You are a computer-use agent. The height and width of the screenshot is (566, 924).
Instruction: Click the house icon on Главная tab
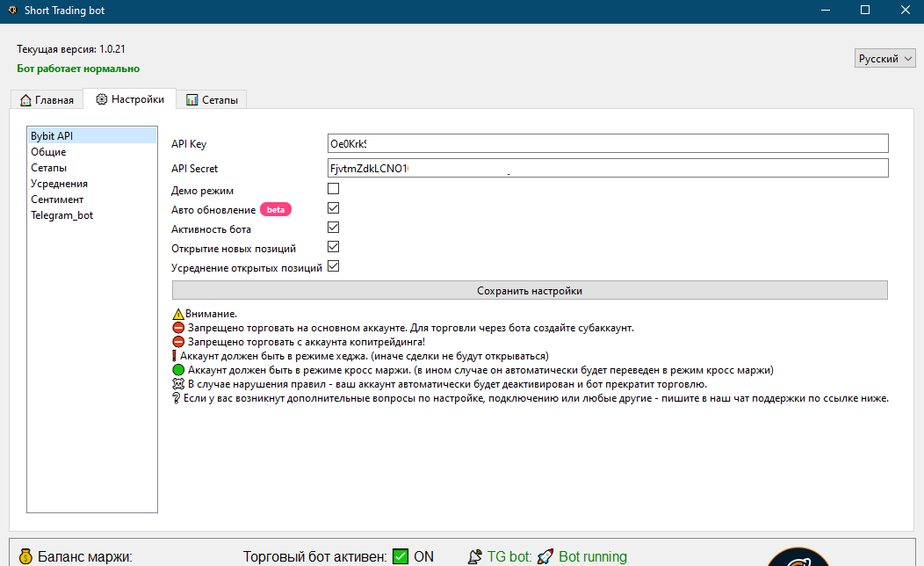pos(25,100)
